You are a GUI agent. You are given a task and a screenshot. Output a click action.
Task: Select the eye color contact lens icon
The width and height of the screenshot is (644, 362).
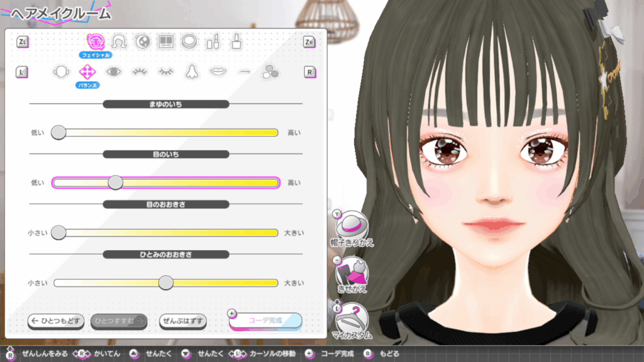point(142,41)
